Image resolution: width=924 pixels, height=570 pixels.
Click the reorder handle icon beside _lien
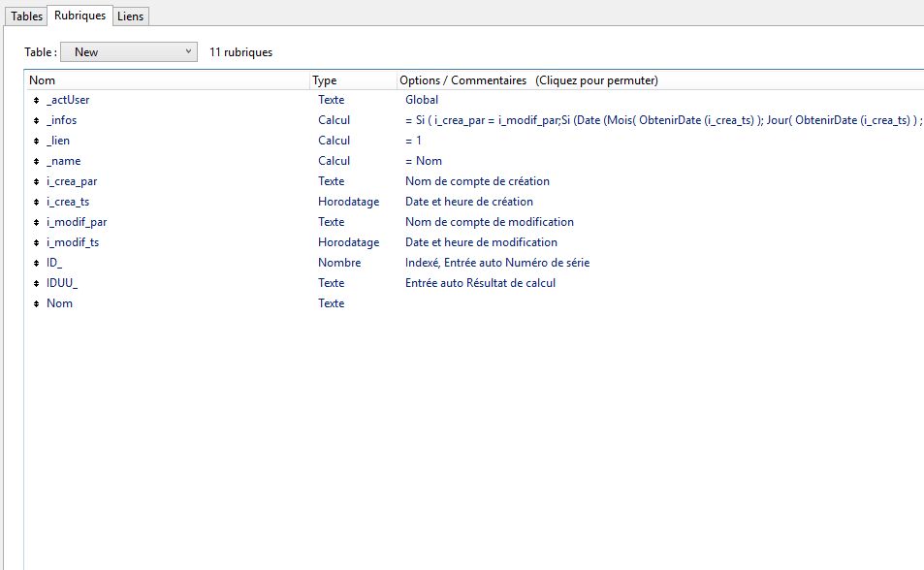point(36,141)
